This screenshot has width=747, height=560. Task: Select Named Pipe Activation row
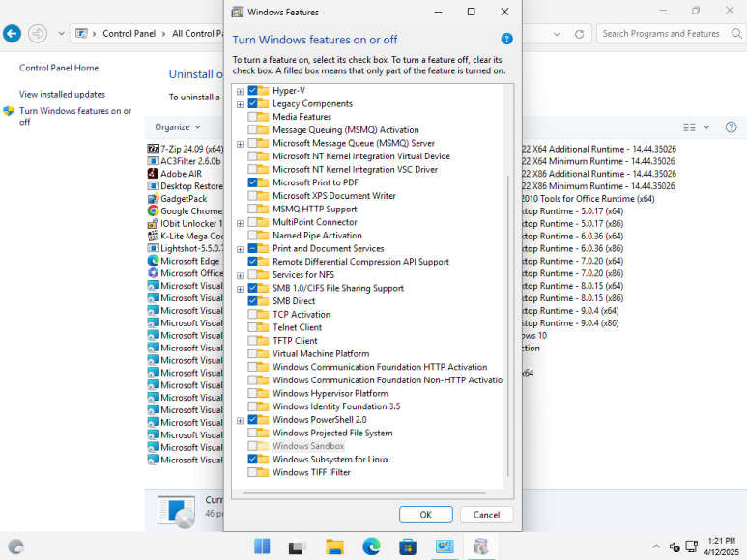317,235
